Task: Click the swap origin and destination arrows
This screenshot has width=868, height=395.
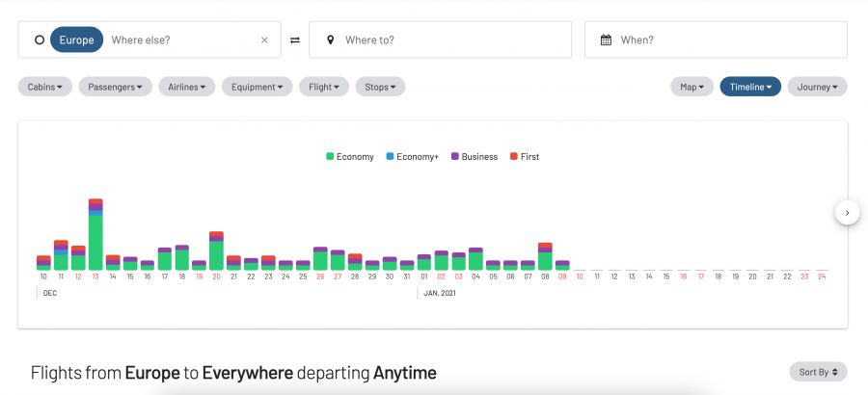Action: pos(294,40)
